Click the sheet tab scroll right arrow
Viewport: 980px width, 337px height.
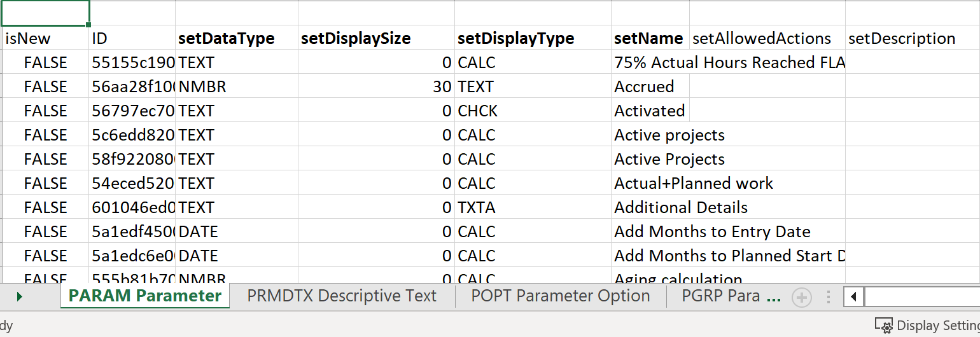(x=19, y=297)
